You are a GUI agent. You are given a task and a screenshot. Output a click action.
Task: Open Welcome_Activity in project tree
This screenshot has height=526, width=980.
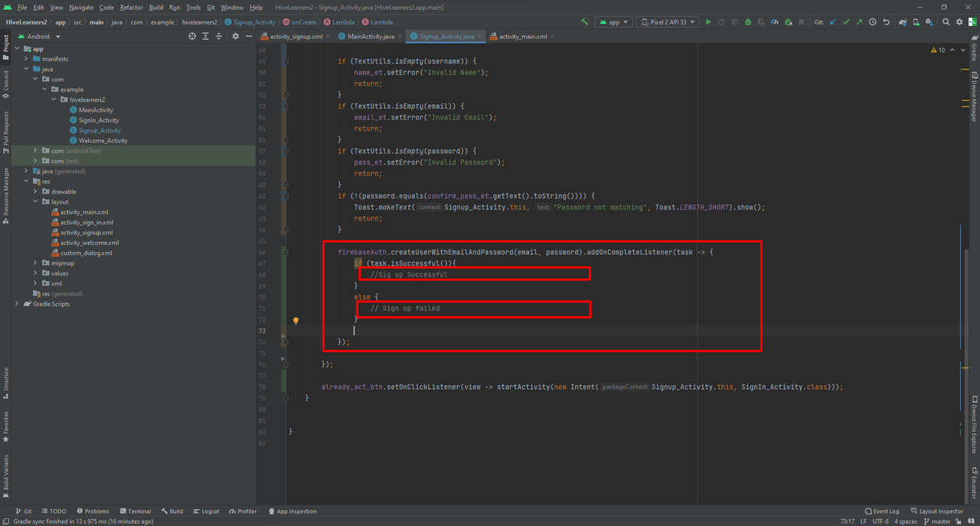(x=103, y=141)
